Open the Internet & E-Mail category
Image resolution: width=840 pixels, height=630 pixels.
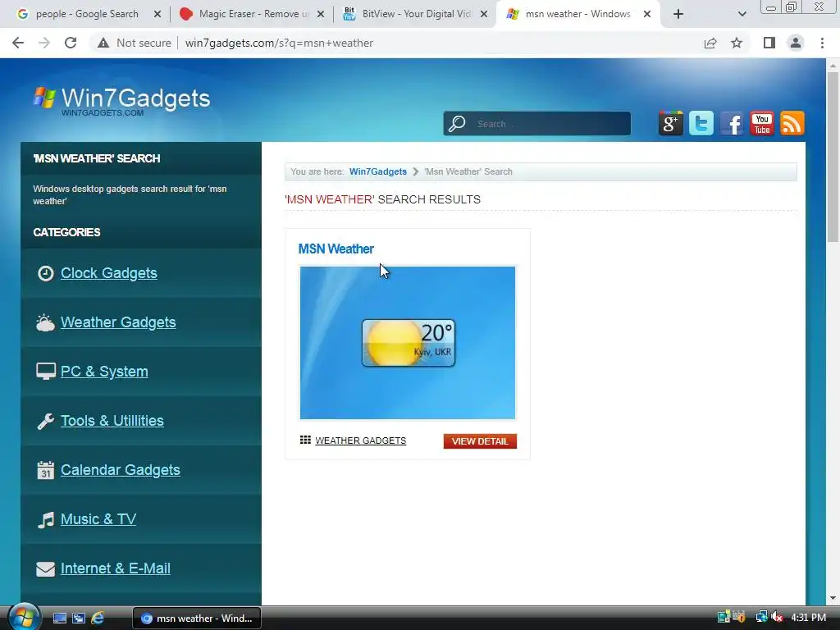coord(115,569)
